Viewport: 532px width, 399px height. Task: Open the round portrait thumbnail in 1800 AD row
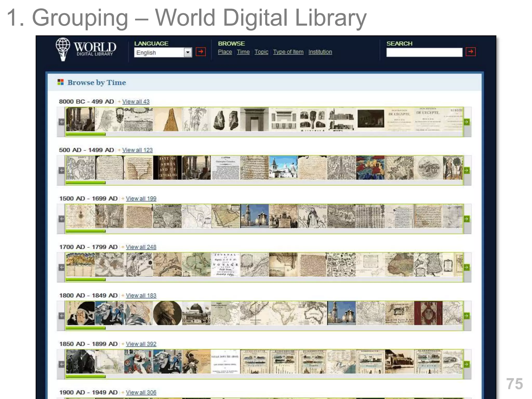(168, 313)
